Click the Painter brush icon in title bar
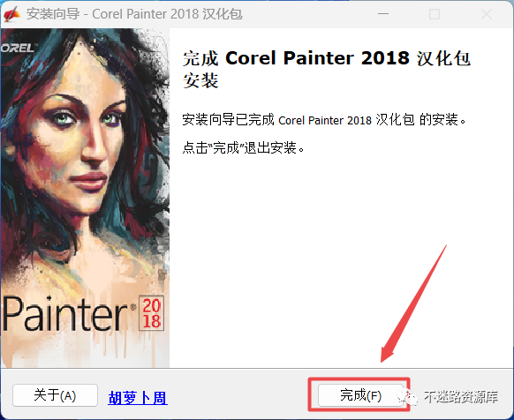 pyautogui.click(x=12, y=14)
